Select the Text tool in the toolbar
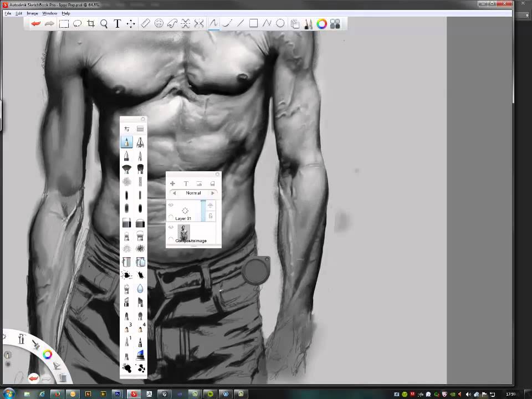 (x=117, y=23)
